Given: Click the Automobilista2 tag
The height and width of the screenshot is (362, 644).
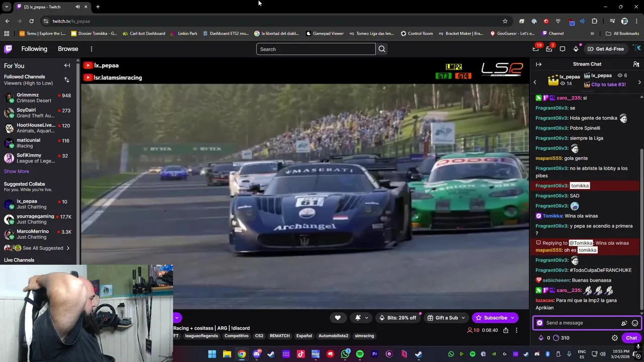Looking at the screenshot, I should pos(333,336).
